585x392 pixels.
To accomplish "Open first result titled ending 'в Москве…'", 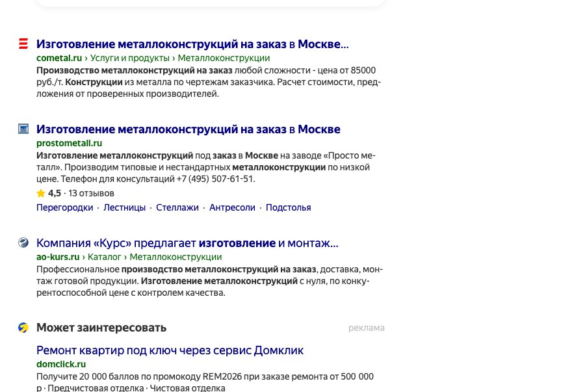I will [192, 44].
